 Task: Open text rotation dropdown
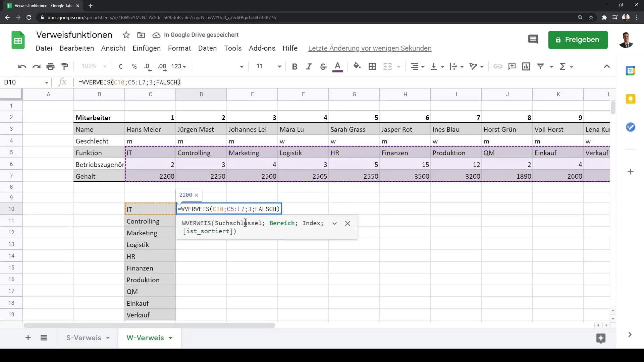477,66
